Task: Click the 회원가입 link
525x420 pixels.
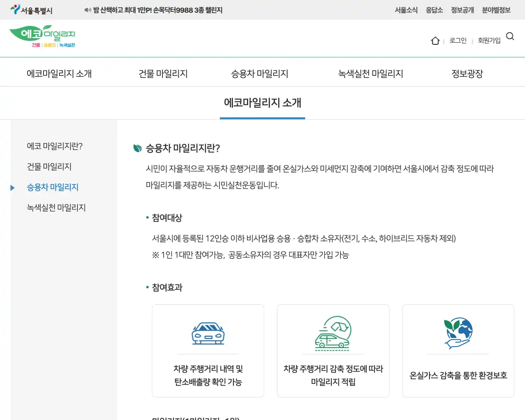Action: 489,41
